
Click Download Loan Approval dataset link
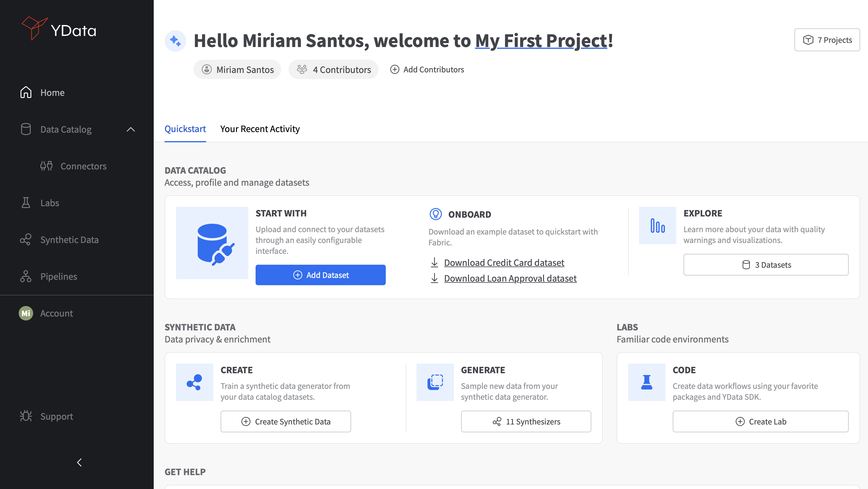coord(510,278)
